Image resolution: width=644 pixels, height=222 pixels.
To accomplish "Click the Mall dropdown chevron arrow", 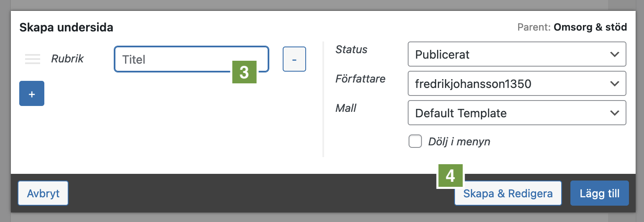I will [x=614, y=113].
